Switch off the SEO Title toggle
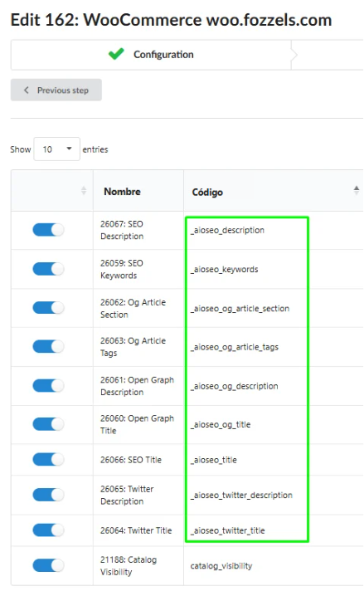This screenshot has height=591, width=364. point(48,460)
